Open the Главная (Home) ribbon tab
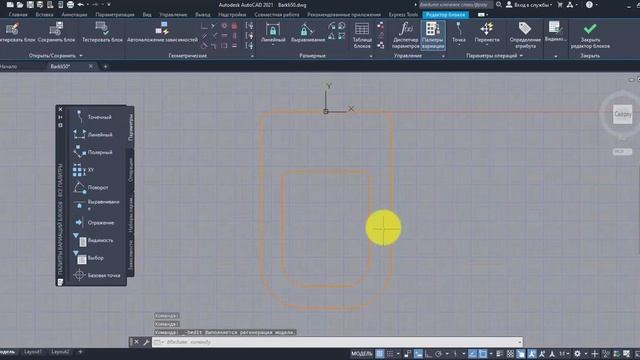Image resolution: width=640 pixels, height=360 pixels. pos(18,14)
